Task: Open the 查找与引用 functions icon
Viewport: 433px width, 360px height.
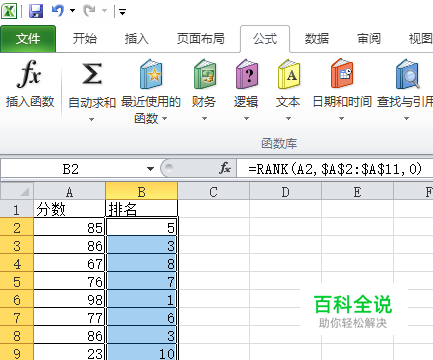Action: pyautogui.click(x=407, y=74)
